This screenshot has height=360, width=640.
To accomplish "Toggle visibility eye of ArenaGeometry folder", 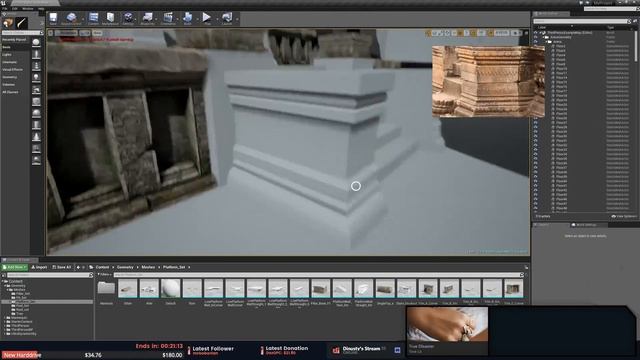I will click(536, 37).
